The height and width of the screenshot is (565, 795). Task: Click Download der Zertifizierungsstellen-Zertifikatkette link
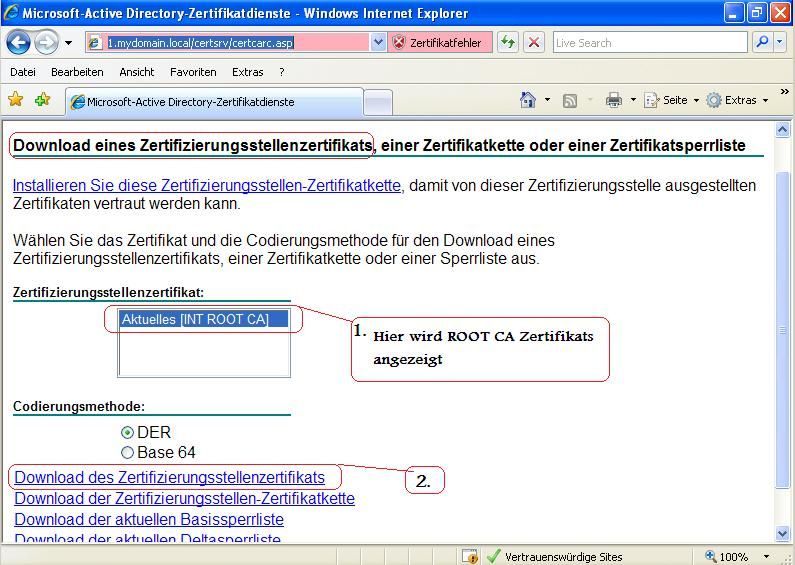(185, 499)
